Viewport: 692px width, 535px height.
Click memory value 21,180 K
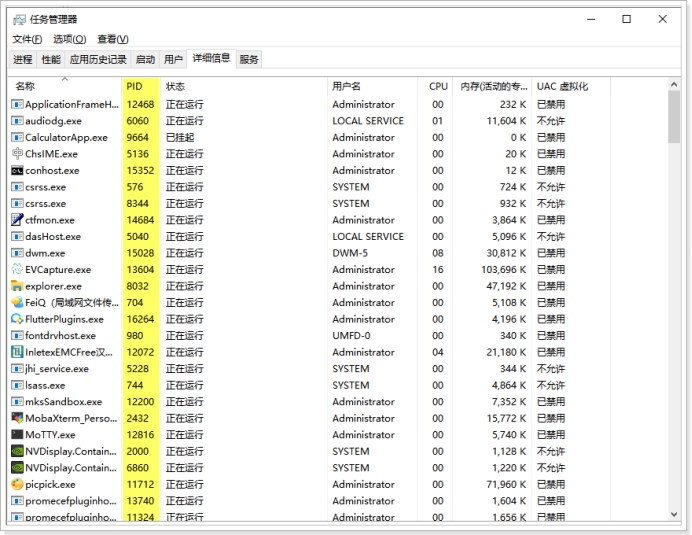[506, 352]
